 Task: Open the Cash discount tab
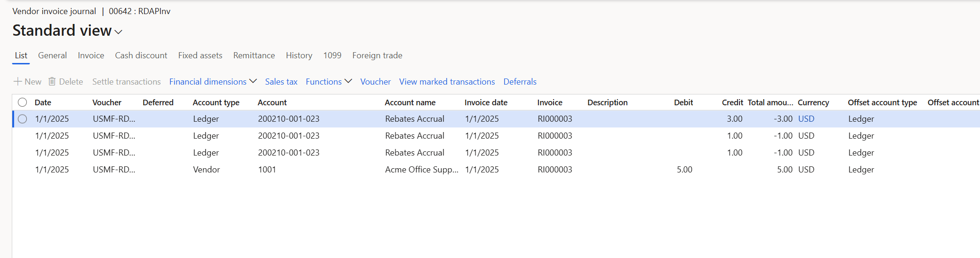pos(141,55)
